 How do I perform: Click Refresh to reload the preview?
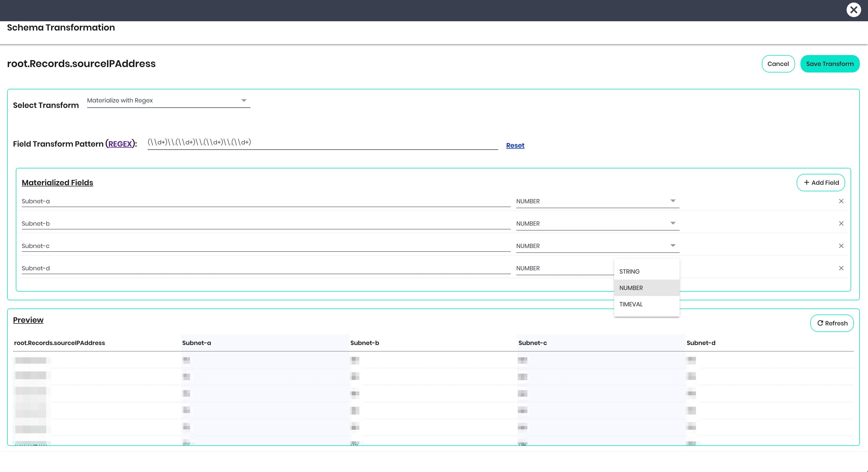pyautogui.click(x=832, y=323)
